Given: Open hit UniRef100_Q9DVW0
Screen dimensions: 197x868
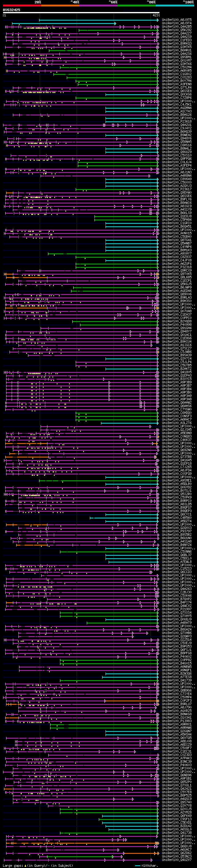Looking at the screenshot, I should tap(177, 193).
